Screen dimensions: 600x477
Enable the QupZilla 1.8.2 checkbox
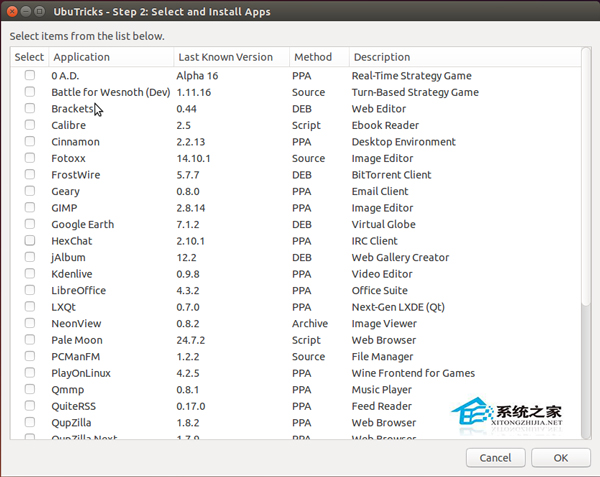(30, 423)
